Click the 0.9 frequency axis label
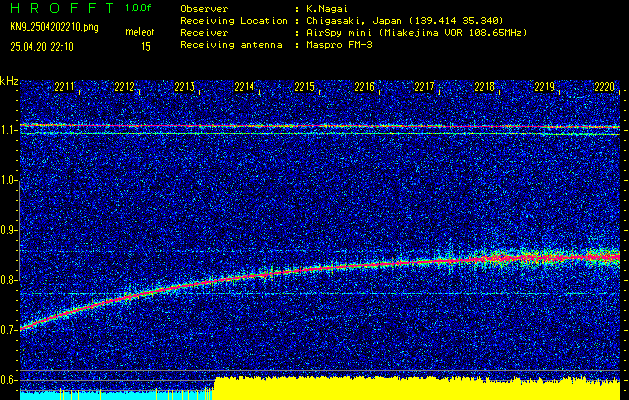 point(7,230)
